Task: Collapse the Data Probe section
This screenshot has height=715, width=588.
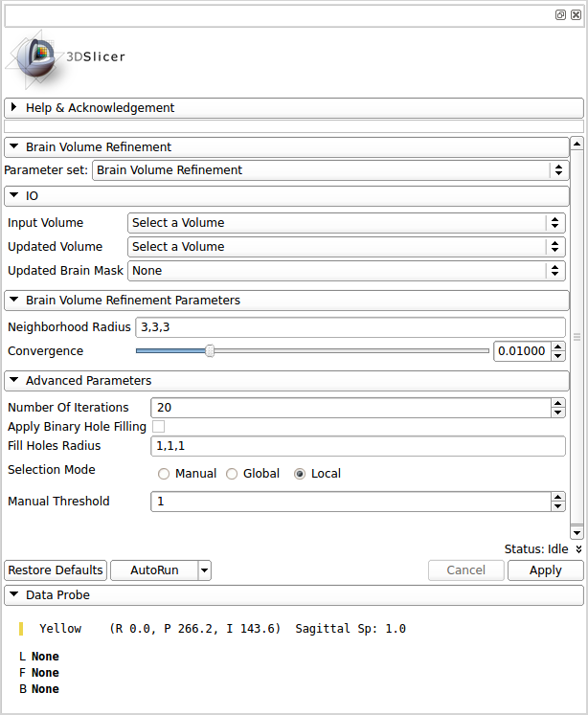Action: point(14,595)
